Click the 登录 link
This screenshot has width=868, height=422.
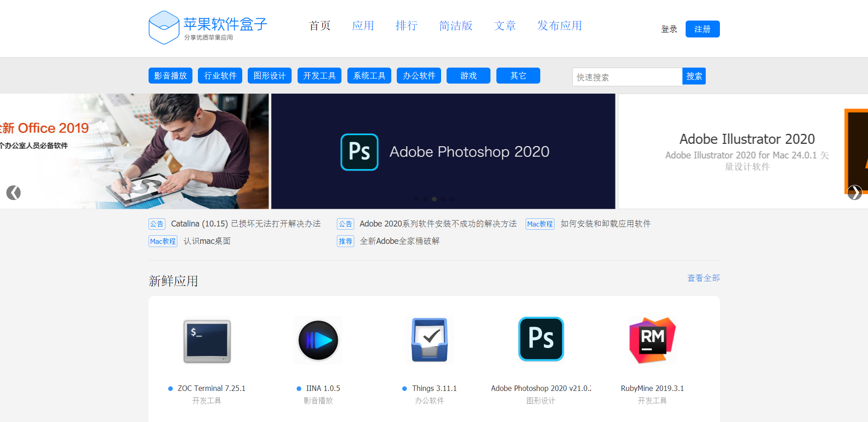669,29
